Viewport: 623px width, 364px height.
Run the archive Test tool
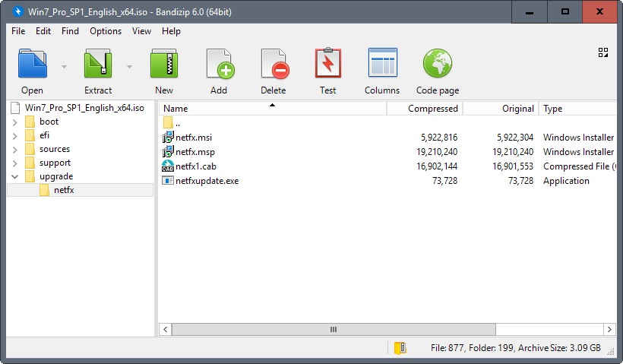pyautogui.click(x=328, y=62)
